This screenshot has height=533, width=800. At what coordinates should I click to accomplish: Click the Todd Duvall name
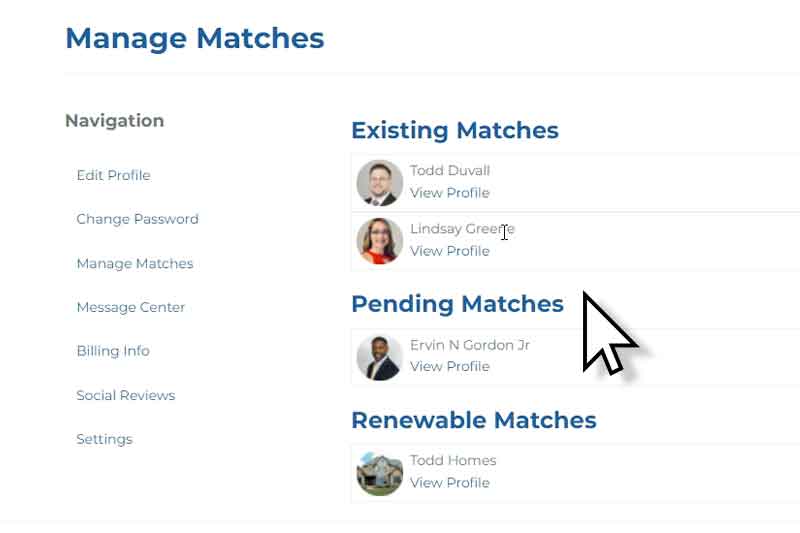coord(450,170)
